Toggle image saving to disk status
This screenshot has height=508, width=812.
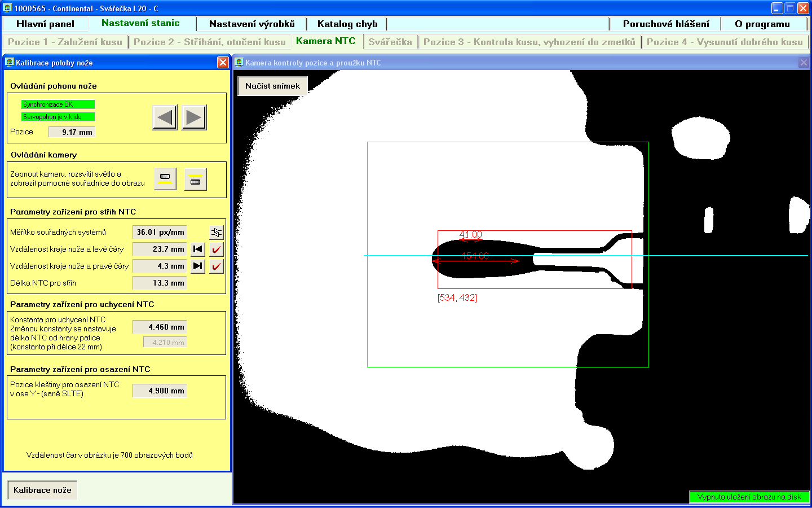point(749,497)
